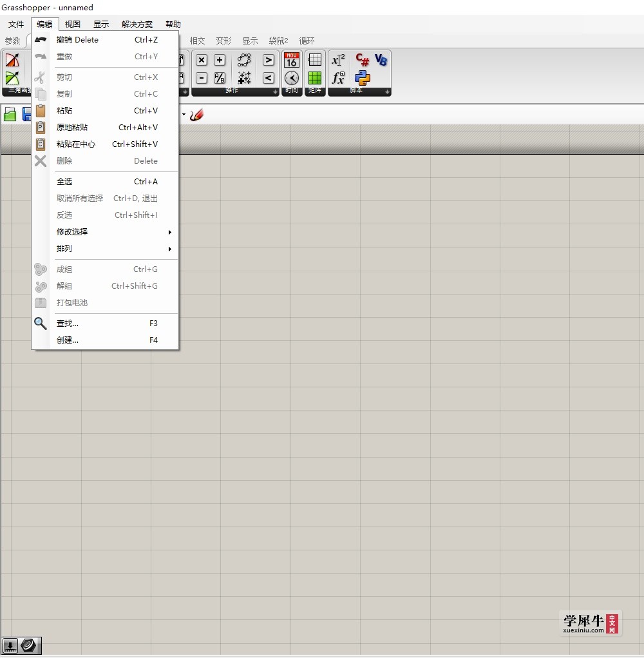Open the 视图 menu

coord(73,24)
